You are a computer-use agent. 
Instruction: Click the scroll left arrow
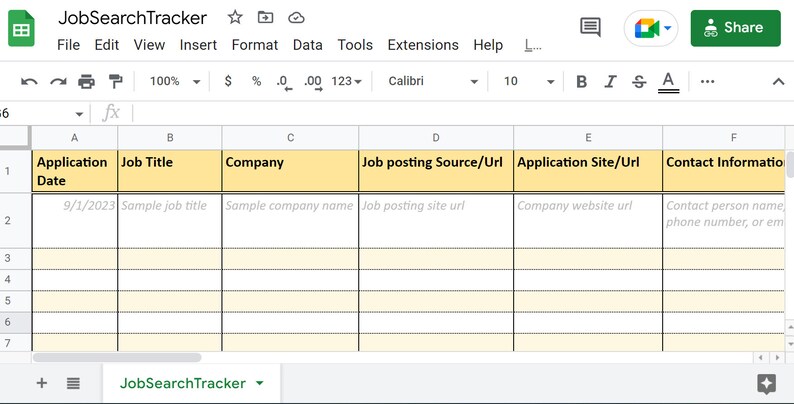click(761, 357)
